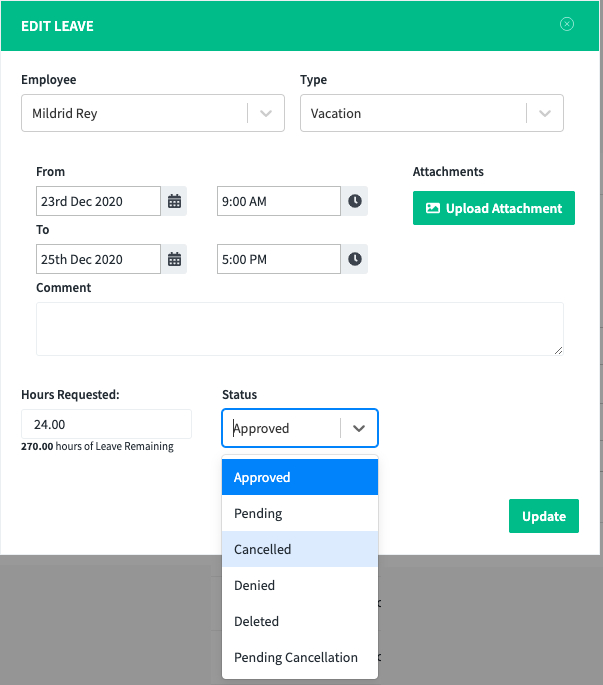
Task: Open the From time clock picker
Action: coord(354,201)
